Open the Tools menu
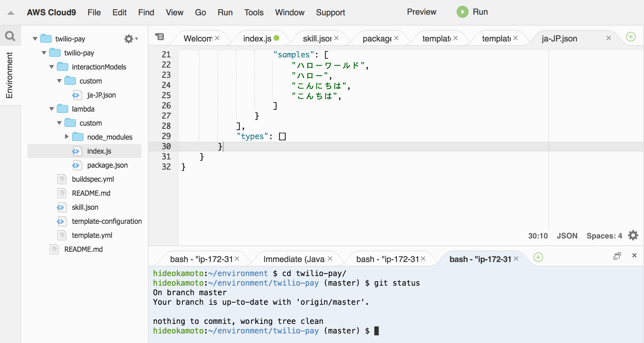Viewport: 644px width, 343px height. pos(254,12)
